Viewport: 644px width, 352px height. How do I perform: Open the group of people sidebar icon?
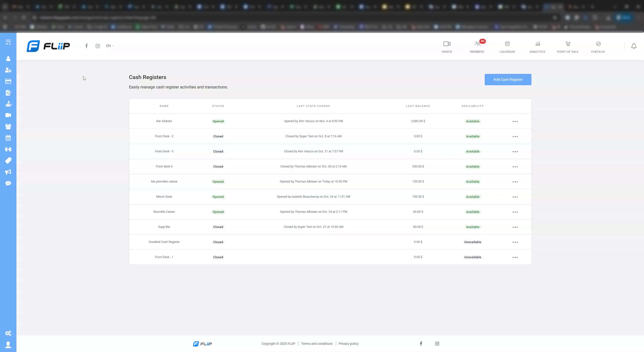pyautogui.click(x=8, y=126)
